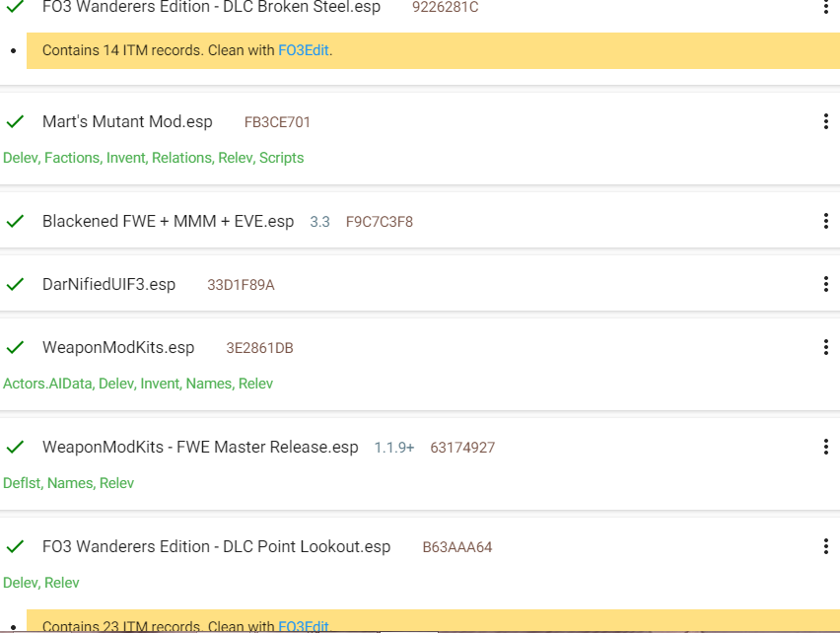Open the menu for FO3 Wanderers Edition - DLC Point Lookout.esp
This screenshot has width=840, height=633.
[825, 546]
